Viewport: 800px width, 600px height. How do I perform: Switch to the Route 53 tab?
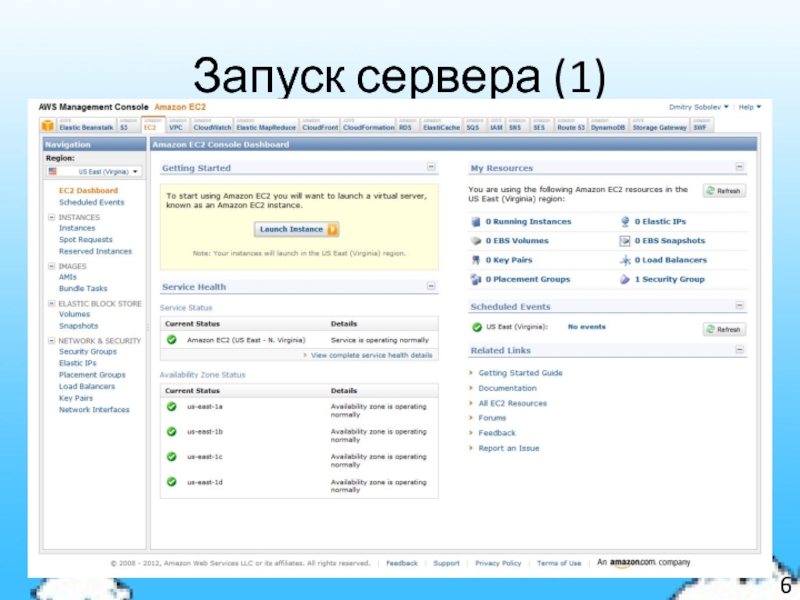pos(570,126)
